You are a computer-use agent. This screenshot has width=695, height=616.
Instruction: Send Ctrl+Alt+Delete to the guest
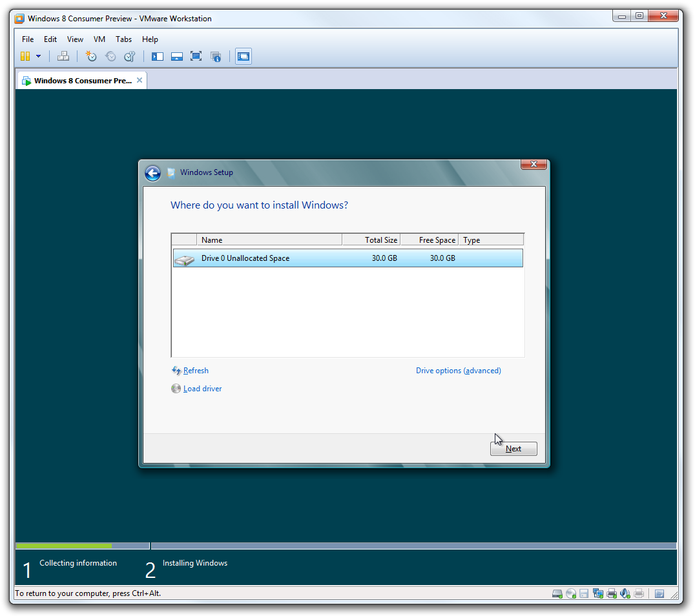pos(63,56)
